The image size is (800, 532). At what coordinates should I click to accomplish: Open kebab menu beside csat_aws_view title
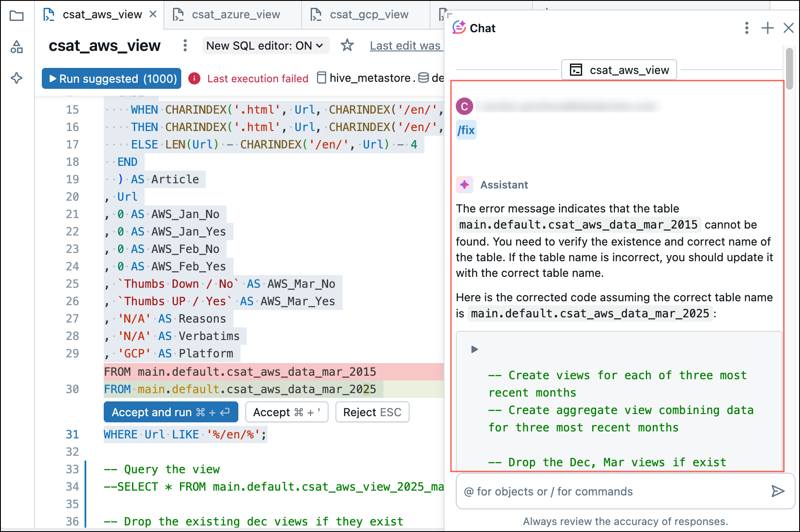(x=185, y=45)
